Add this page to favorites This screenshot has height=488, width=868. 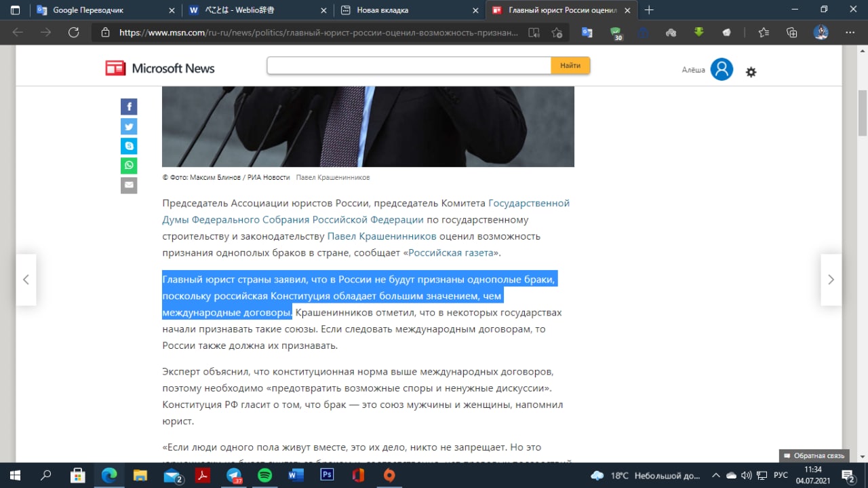[557, 32]
